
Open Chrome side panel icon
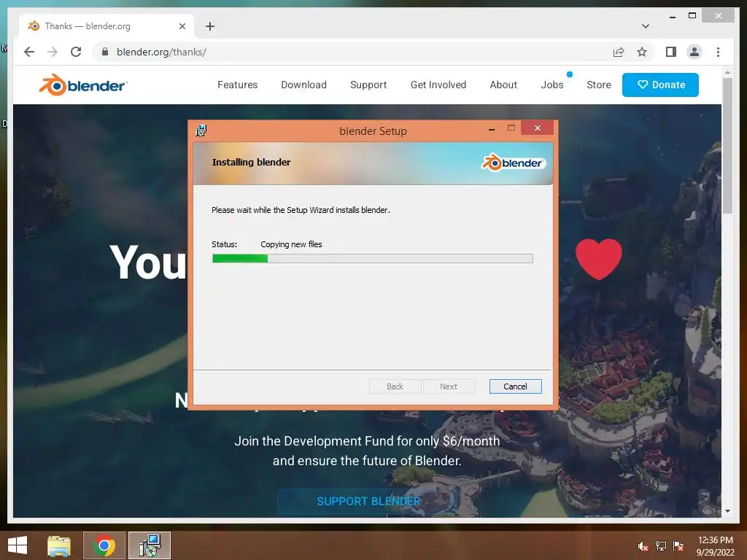tap(671, 52)
